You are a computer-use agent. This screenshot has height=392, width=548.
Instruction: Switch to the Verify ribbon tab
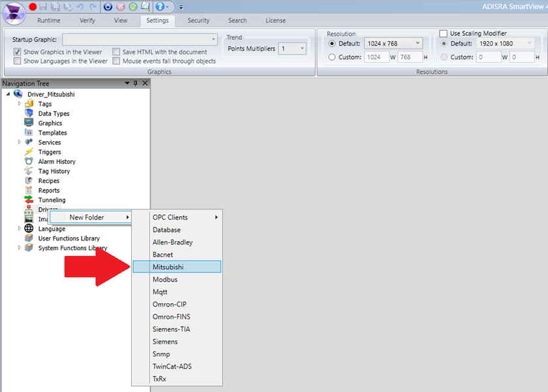click(87, 20)
